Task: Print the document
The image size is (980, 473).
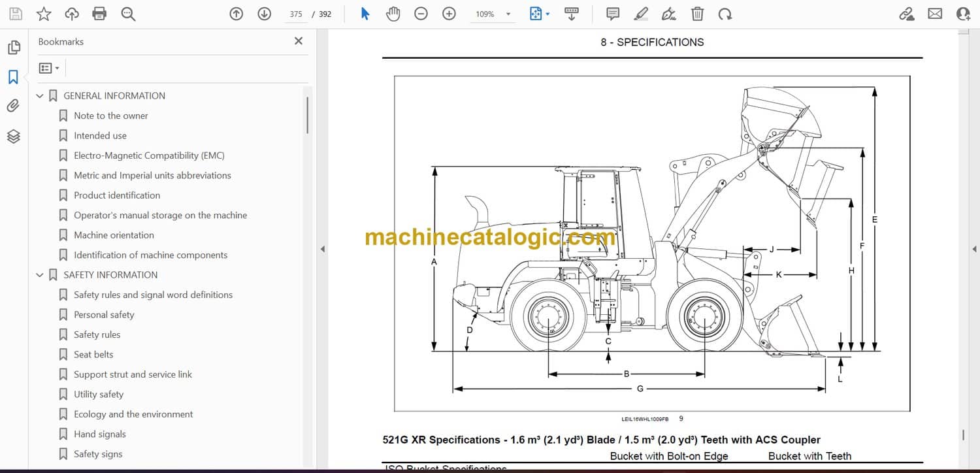Action: tap(99, 14)
